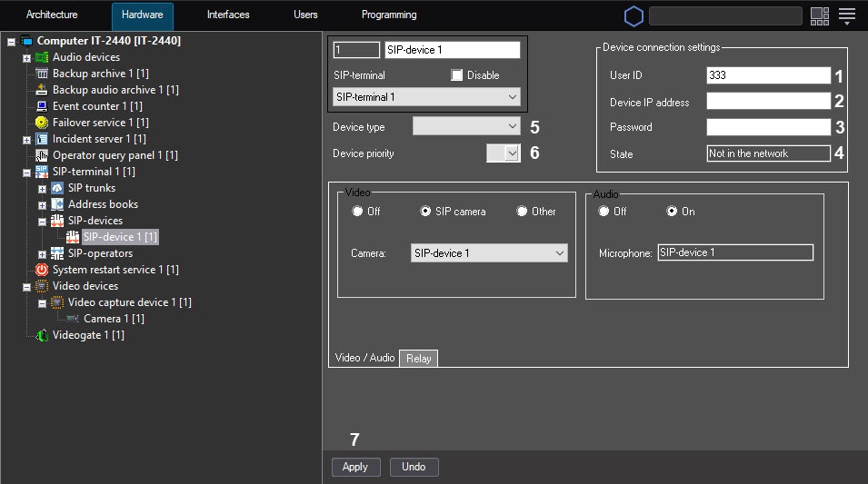Open the Relay tab
This screenshot has width=868, height=484.
pyautogui.click(x=418, y=359)
